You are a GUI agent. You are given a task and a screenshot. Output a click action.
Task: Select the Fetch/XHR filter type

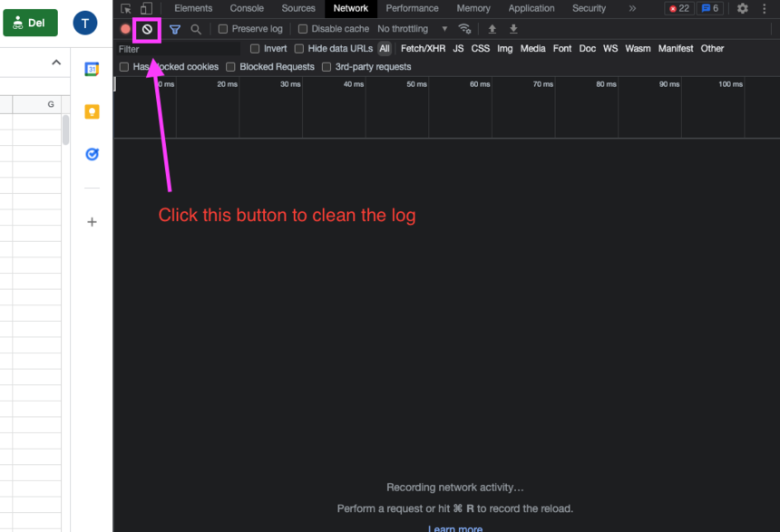(423, 49)
